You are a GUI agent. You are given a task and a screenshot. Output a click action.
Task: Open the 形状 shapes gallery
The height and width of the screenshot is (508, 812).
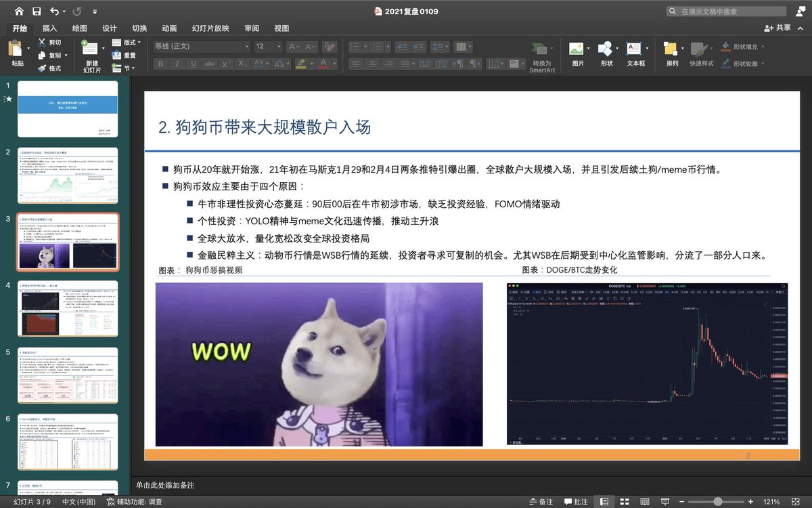(x=606, y=54)
